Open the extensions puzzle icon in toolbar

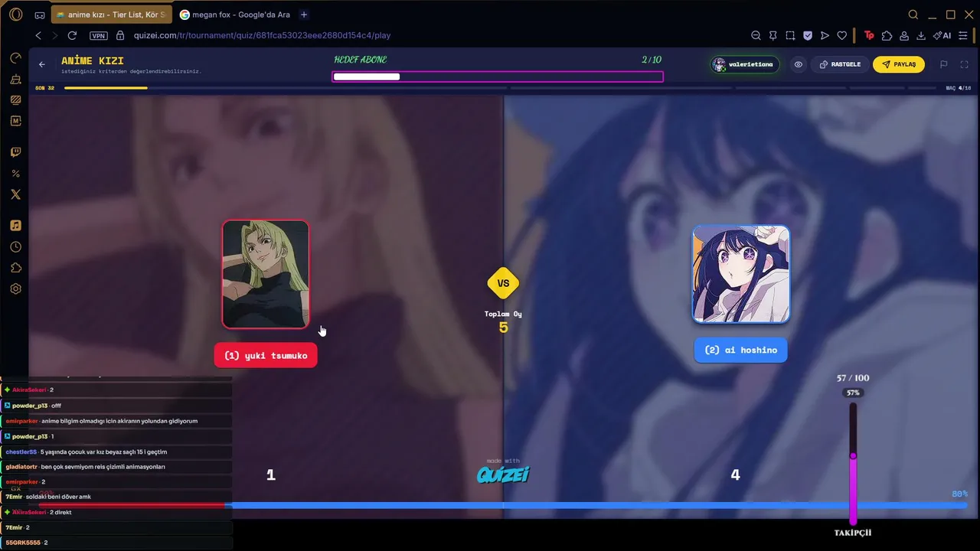click(x=887, y=35)
